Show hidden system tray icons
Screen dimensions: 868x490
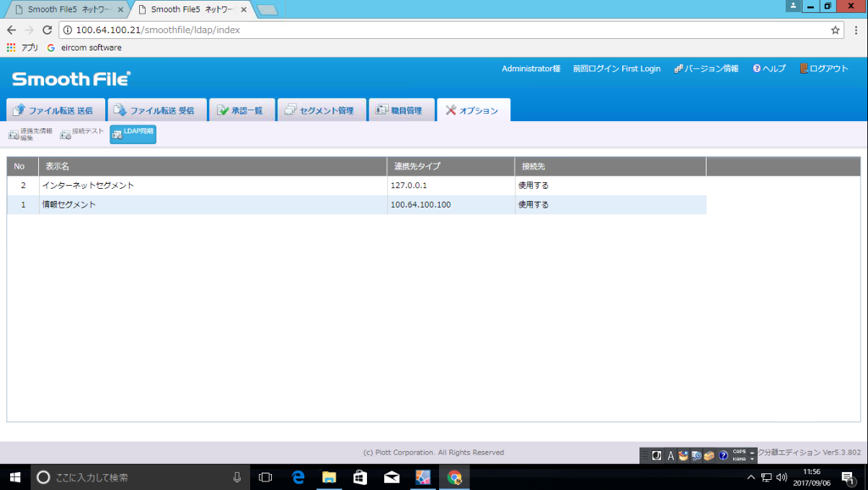point(751,477)
